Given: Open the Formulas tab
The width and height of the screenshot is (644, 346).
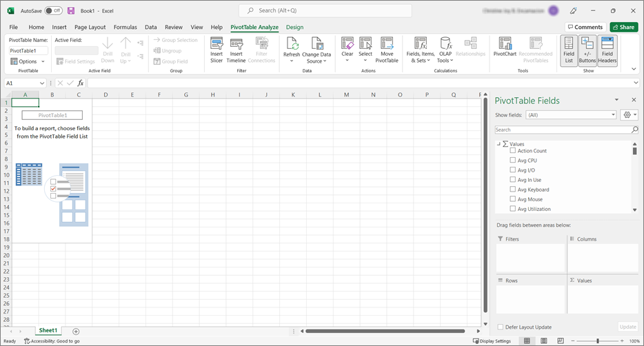Looking at the screenshot, I should pyautogui.click(x=125, y=27).
